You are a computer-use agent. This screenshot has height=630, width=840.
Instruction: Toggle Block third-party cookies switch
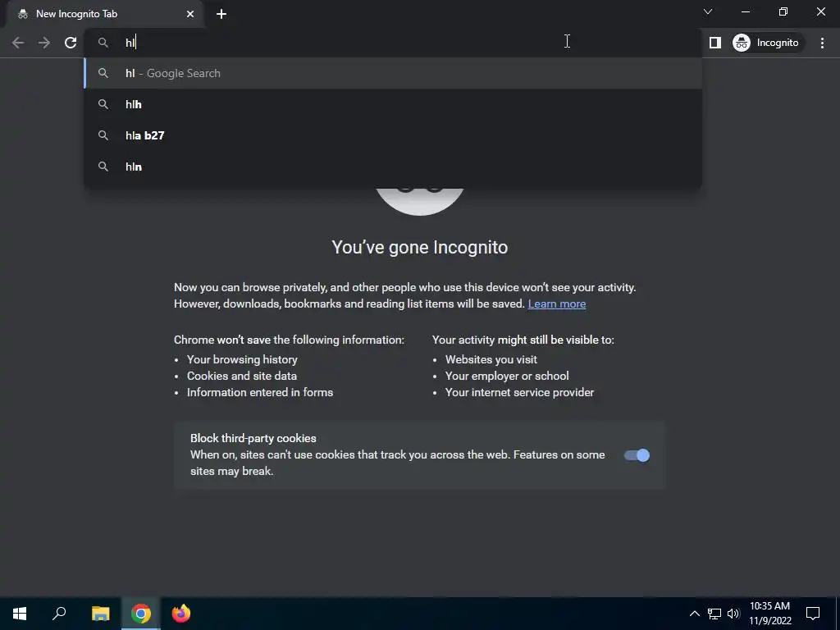point(637,455)
